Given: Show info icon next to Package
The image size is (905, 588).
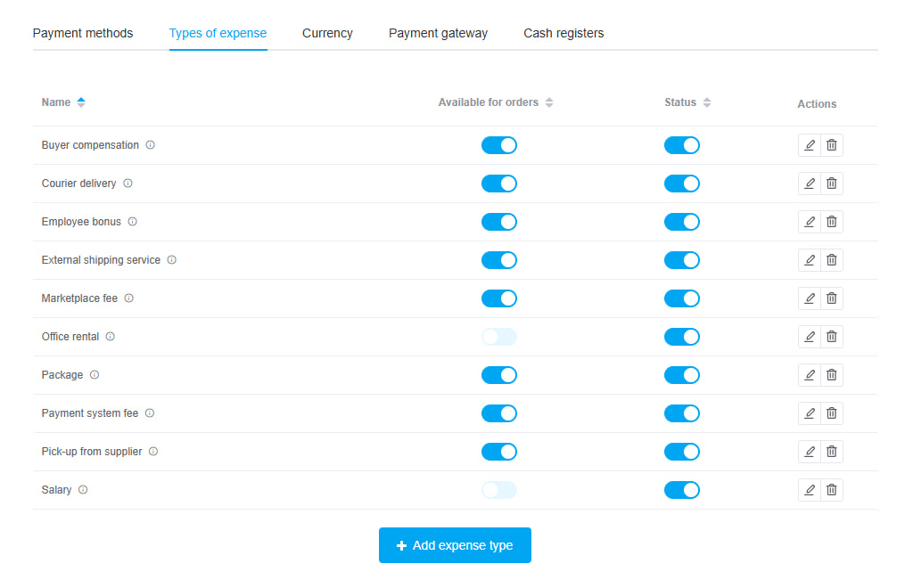Looking at the screenshot, I should pyautogui.click(x=95, y=375).
